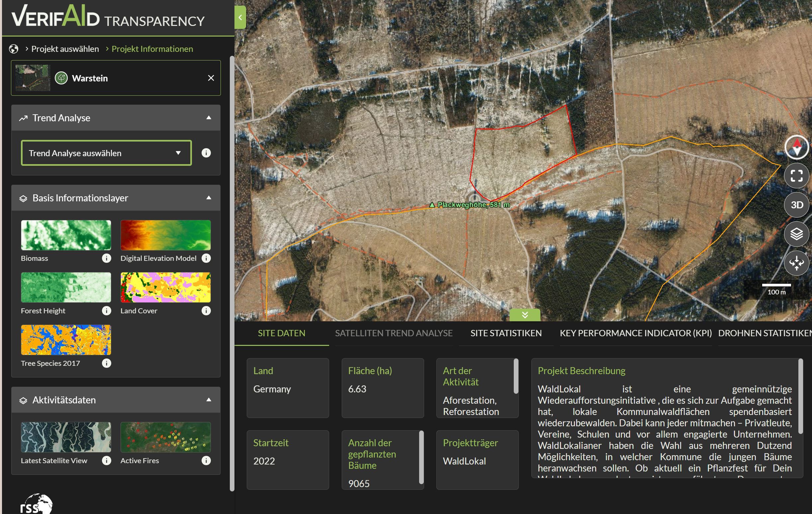Screen dimensions: 812x514
Task: Collapse the sidebar with green arrow button
Action: pos(240,18)
